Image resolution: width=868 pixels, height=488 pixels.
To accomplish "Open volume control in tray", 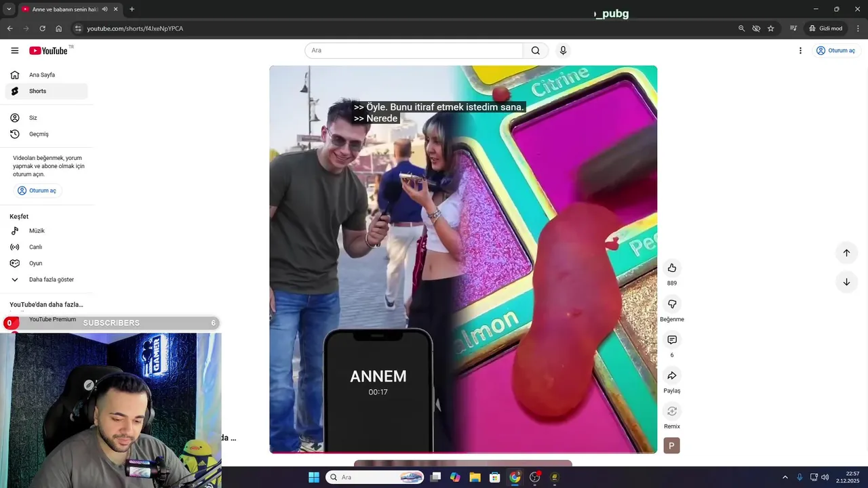I will tap(825, 477).
